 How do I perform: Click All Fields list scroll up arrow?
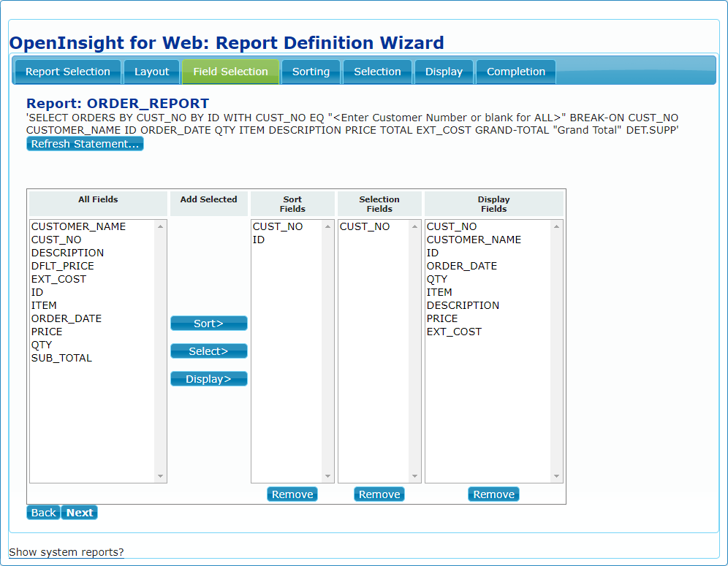(x=160, y=226)
